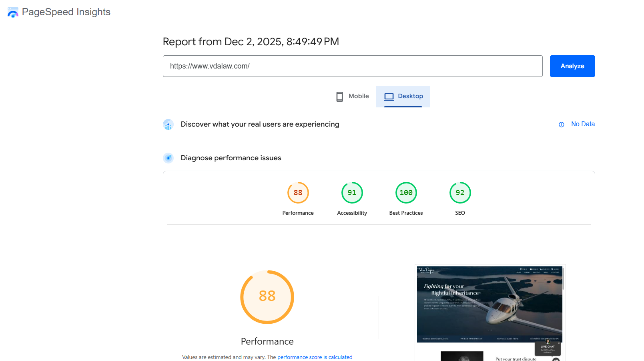Click the desktop laptop icon
The image size is (644, 361).
pos(389,97)
